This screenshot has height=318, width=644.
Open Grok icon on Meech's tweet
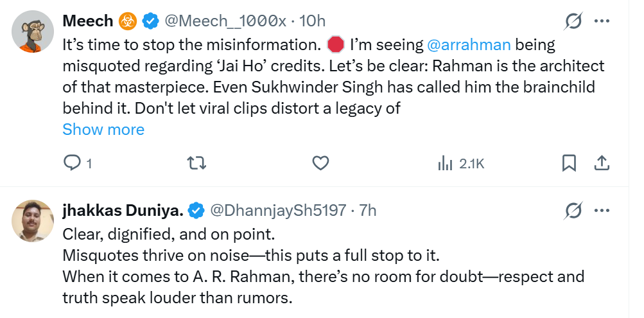pos(573,22)
